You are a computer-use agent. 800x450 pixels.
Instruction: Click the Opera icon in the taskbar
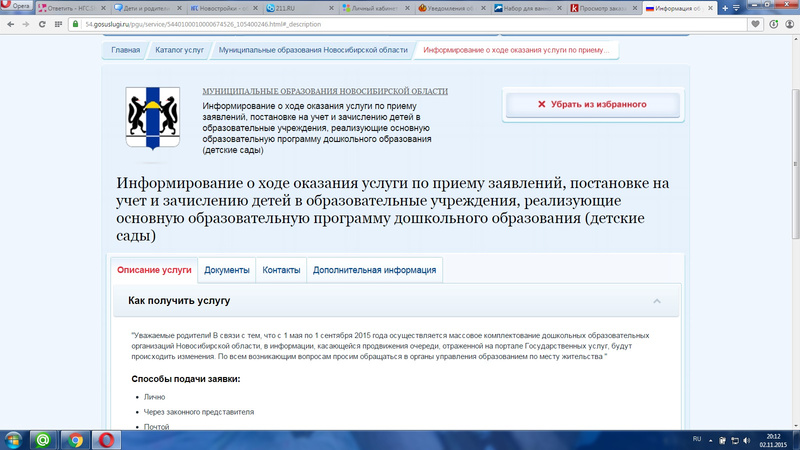tap(104, 439)
